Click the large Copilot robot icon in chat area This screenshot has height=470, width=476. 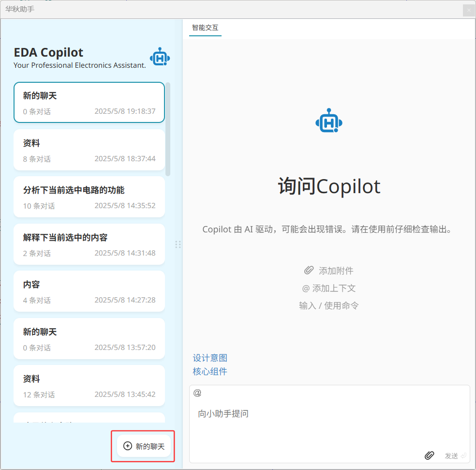pyautogui.click(x=329, y=121)
